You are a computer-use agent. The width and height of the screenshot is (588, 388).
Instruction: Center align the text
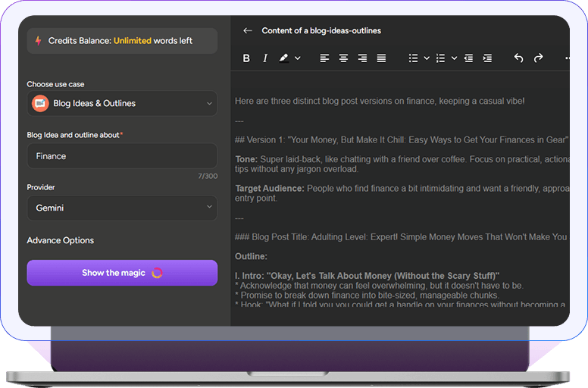(x=343, y=58)
